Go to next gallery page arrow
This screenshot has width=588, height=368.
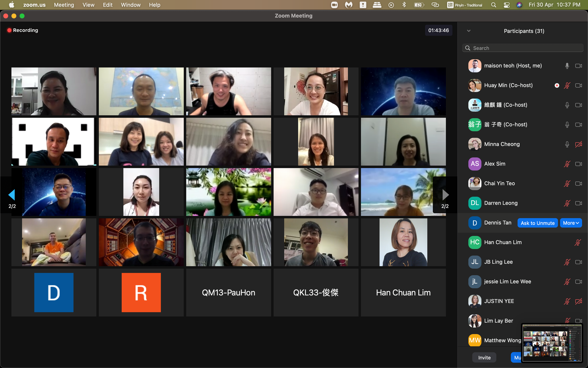click(445, 195)
